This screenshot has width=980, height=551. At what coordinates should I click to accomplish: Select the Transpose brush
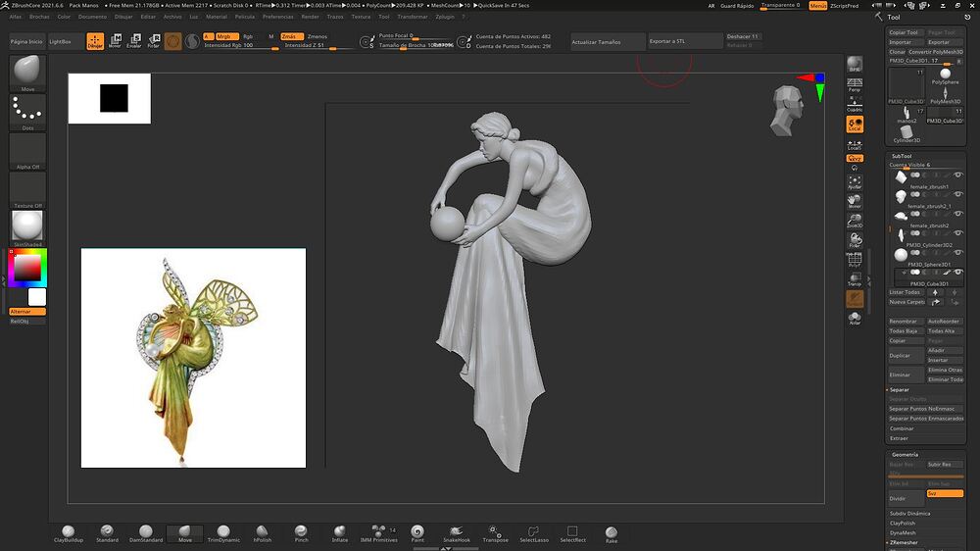click(495, 533)
